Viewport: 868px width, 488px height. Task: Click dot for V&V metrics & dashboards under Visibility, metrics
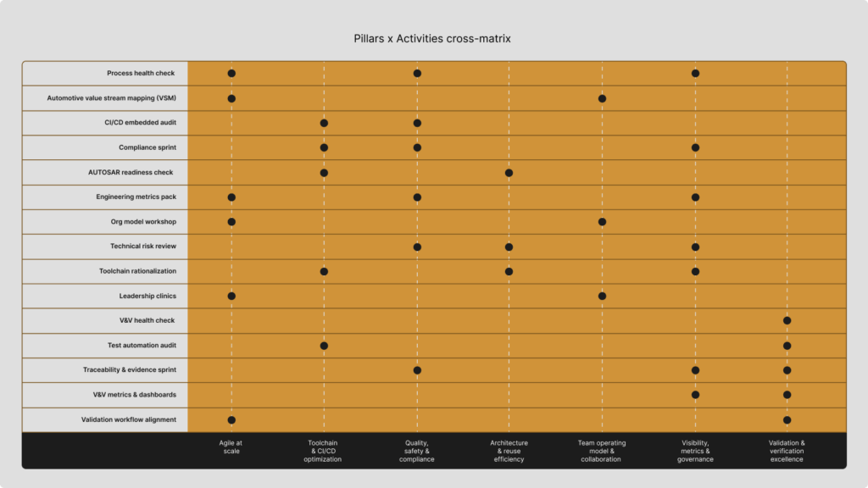pos(695,395)
